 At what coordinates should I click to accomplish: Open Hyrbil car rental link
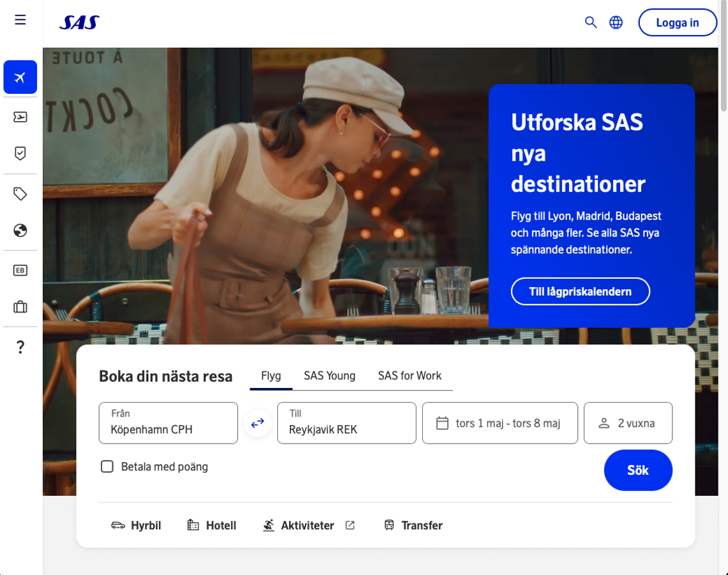coord(136,525)
